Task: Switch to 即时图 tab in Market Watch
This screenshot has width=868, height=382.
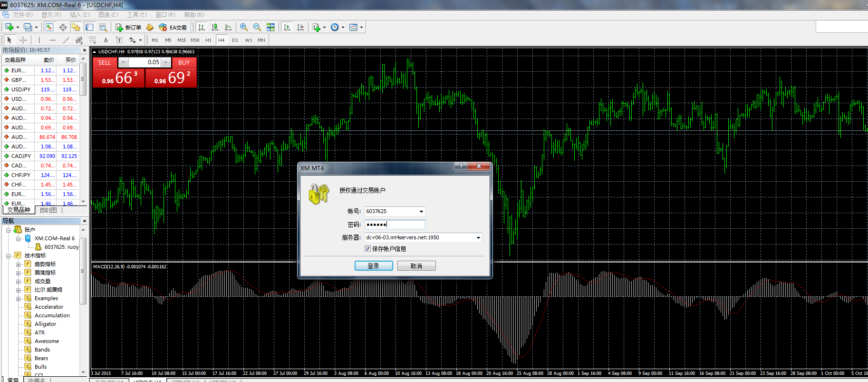Action: (48, 210)
